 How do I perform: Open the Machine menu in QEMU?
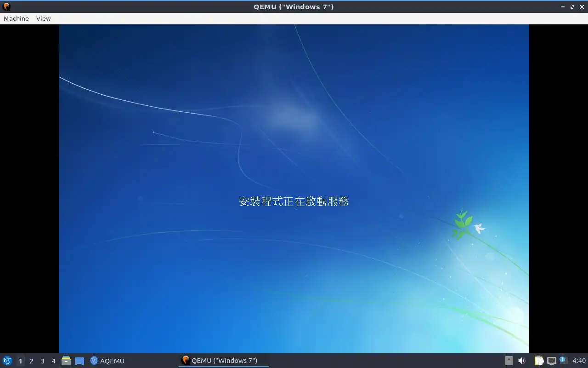click(16, 18)
